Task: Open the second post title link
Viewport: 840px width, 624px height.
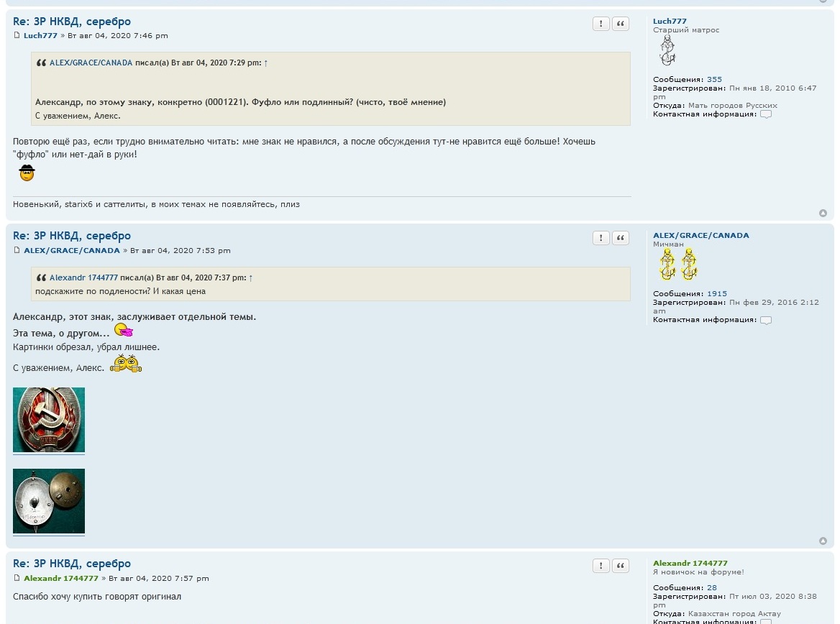Action: click(x=72, y=236)
